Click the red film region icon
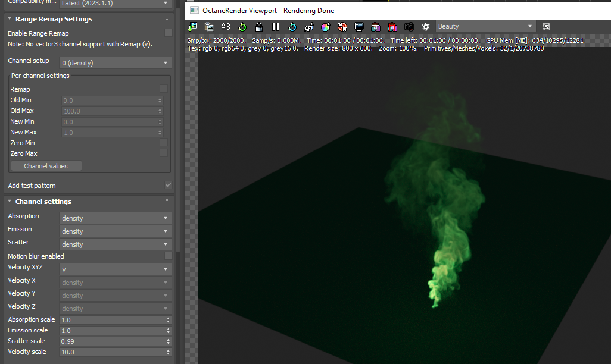The width and height of the screenshot is (611, 364). [x=392, y=27]
